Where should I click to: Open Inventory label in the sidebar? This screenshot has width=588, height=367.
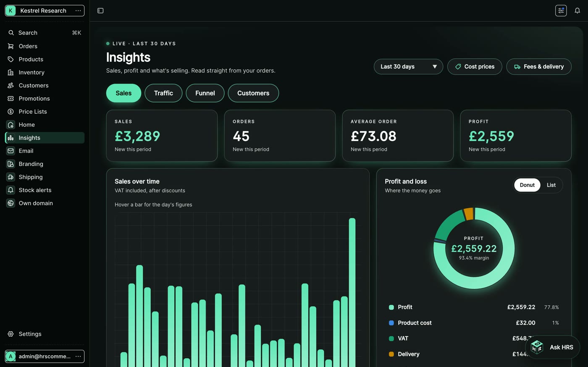[31, 72]
